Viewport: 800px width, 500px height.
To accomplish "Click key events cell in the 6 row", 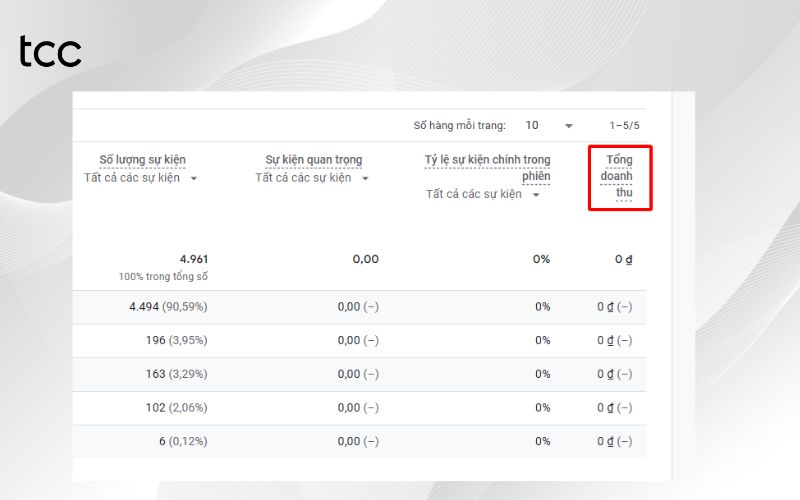I will [358, 441].
